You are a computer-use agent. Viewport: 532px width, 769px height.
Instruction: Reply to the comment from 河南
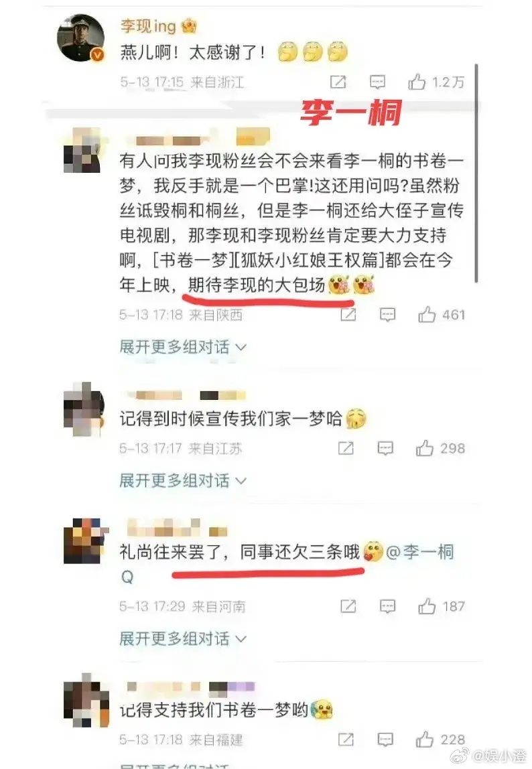(388, 606)
